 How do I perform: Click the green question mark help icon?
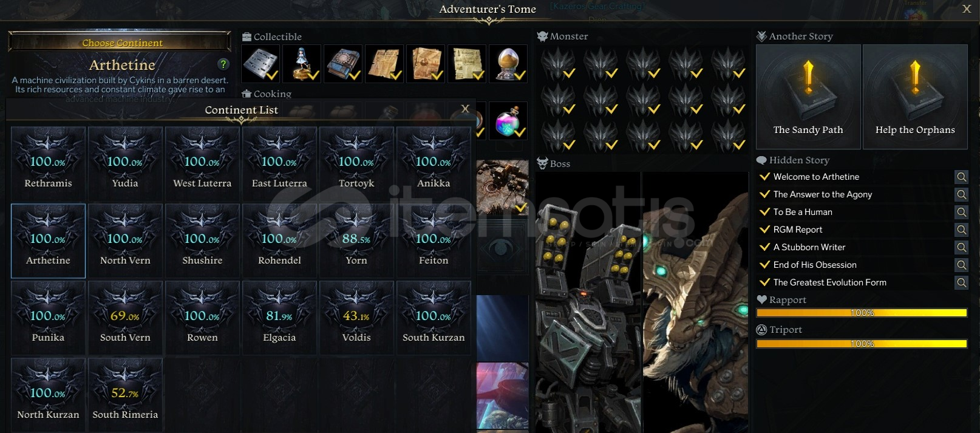point(223,64)
